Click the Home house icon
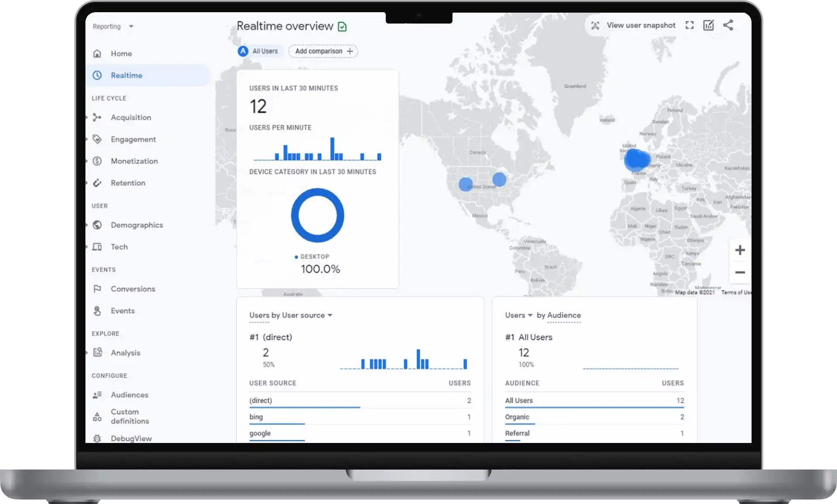Viewport: 837px width, 504px height. [x=97, y=54]
